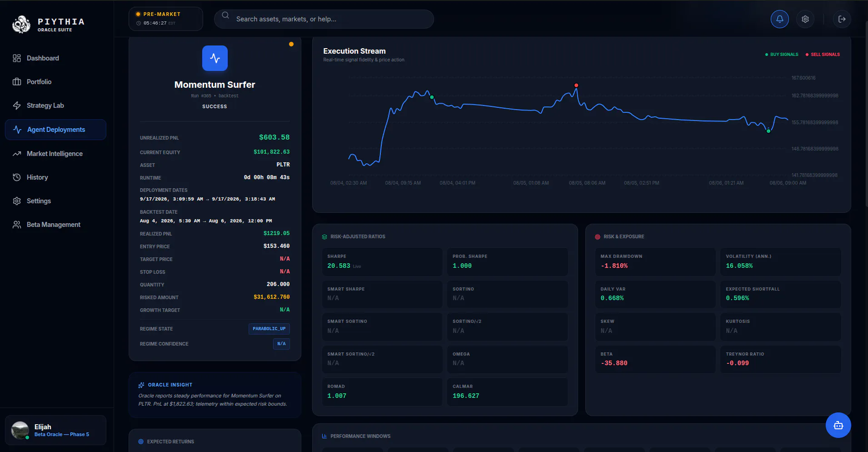
Task: Click the Market Intelligence trend icon
Action: click(17, 154)
